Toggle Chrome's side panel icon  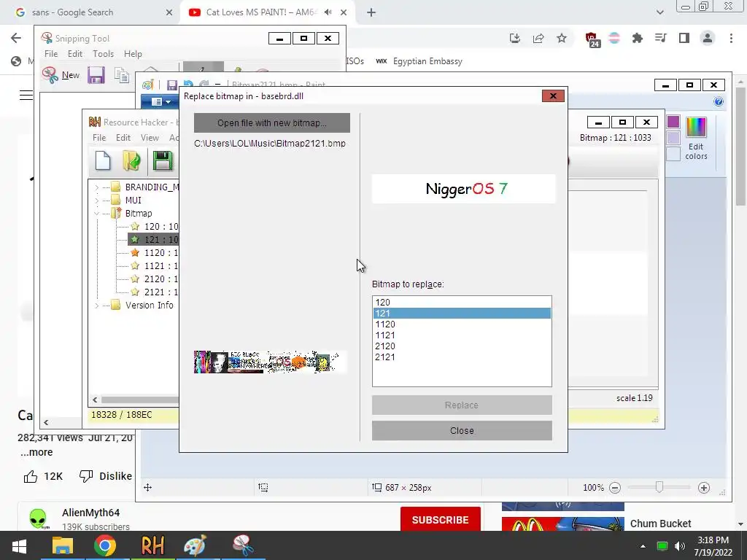coord(684,38)
